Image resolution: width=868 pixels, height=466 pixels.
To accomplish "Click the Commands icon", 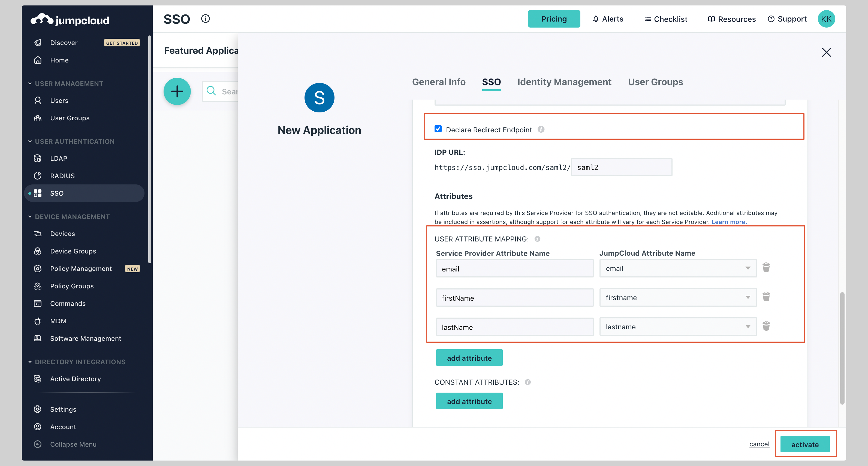I will (x=38, y=303).
